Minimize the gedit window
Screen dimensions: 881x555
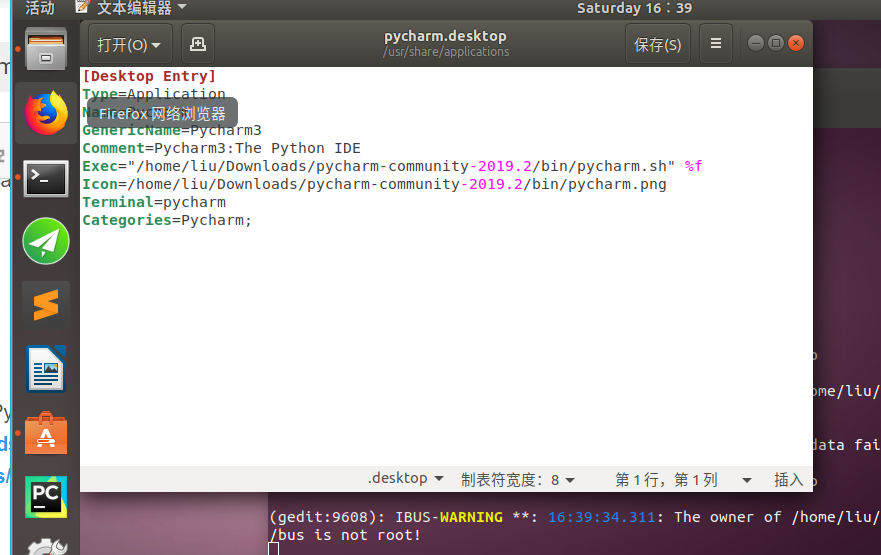click(x=756, y=43)
